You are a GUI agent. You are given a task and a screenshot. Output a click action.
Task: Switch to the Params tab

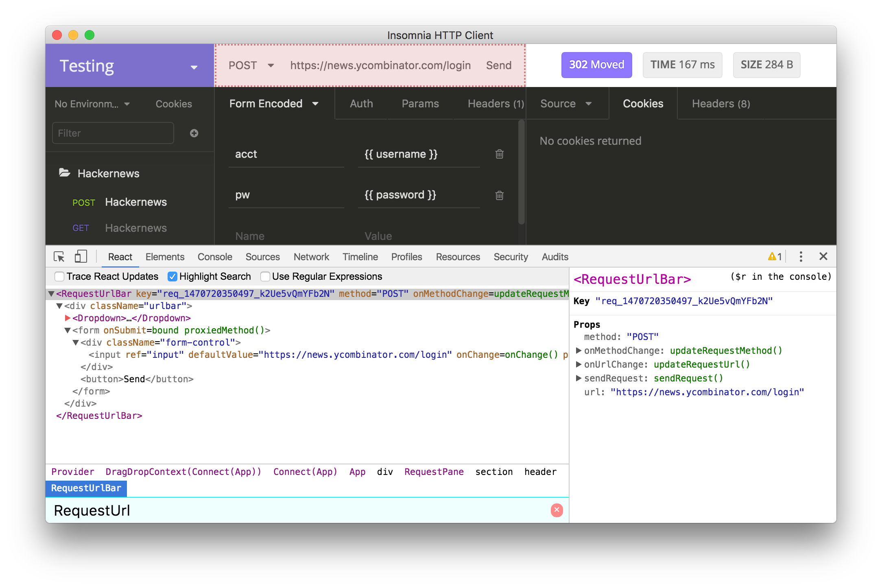point(420,104)
